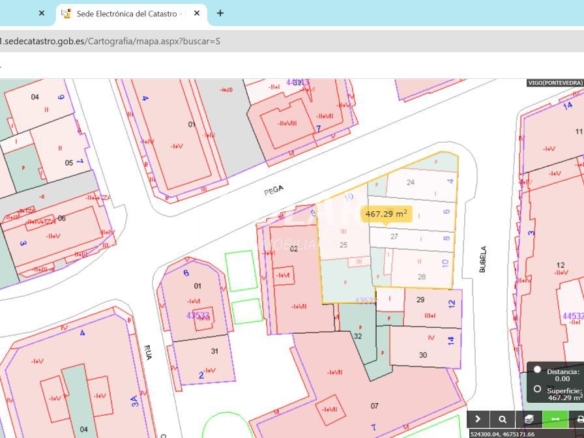
Task: Select parcel 05 in the upper left
Action: click(69, 163)
